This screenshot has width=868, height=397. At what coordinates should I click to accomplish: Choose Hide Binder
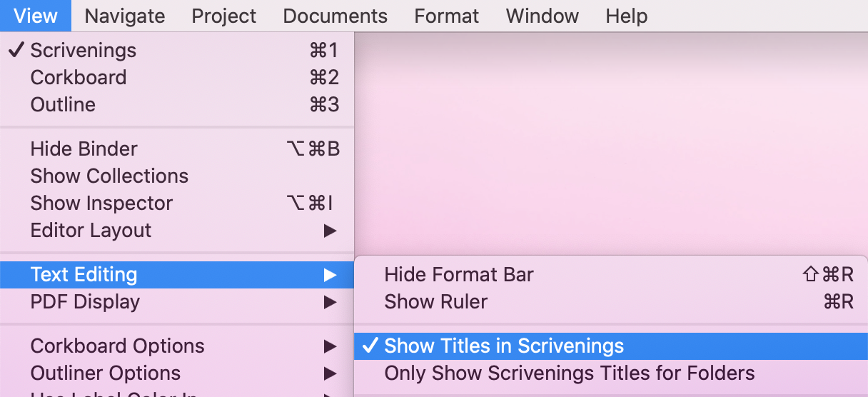pos(177,149)
